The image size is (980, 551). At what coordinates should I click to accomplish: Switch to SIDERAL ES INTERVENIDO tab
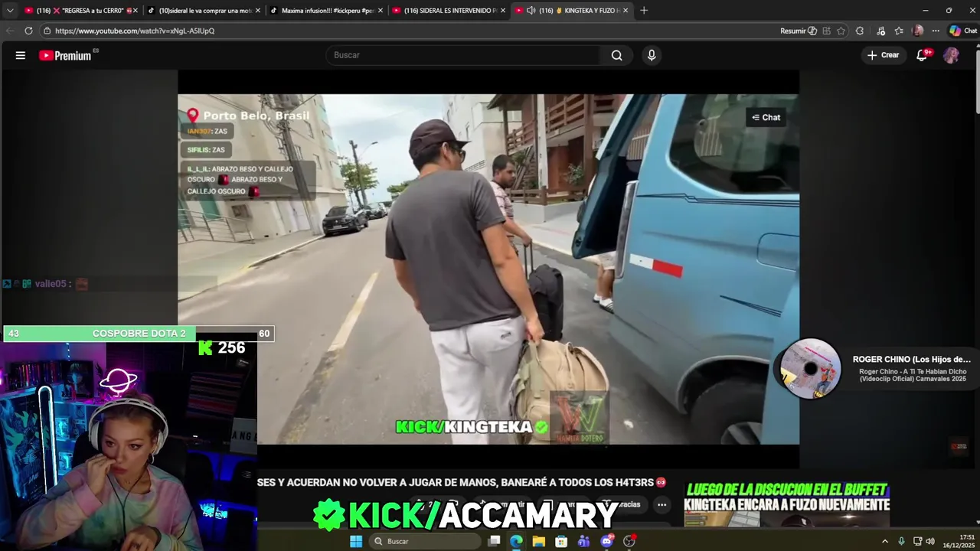[x=448, y=11]
